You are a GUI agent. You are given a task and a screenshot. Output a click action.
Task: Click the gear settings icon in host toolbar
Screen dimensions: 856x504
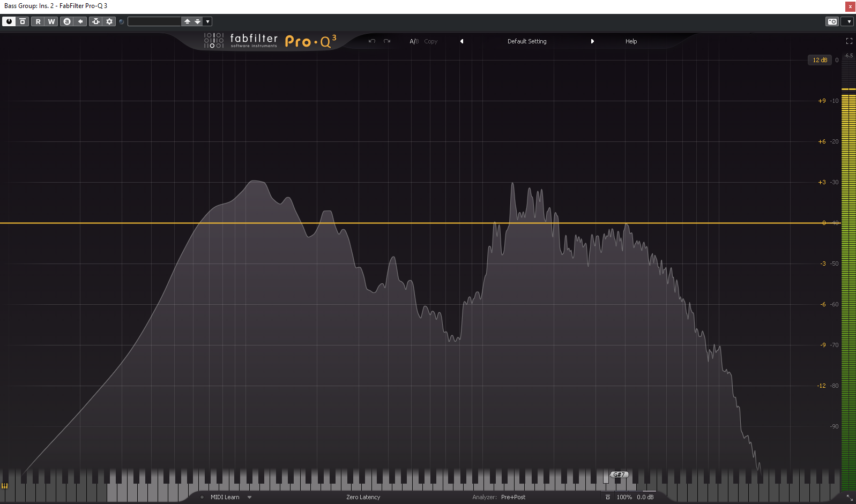point(109,21)
